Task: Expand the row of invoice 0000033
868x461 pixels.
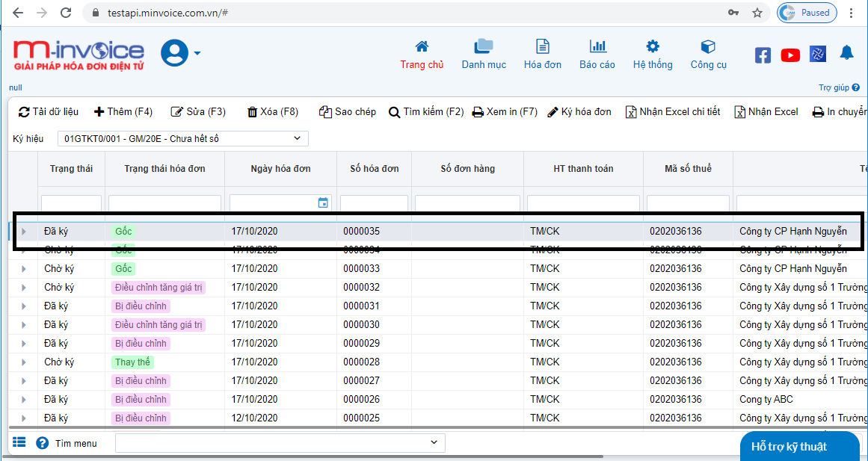Action: [24, 269]
